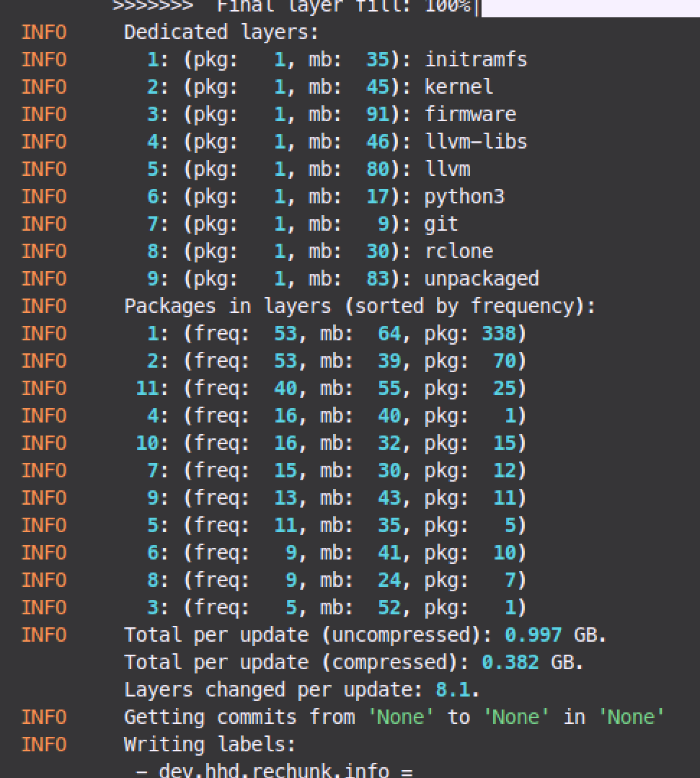Image resolution: width=700 pixels, height=778 pixels.
Task: Click the 'kernel' layer entry
Action: pos(458,87)
